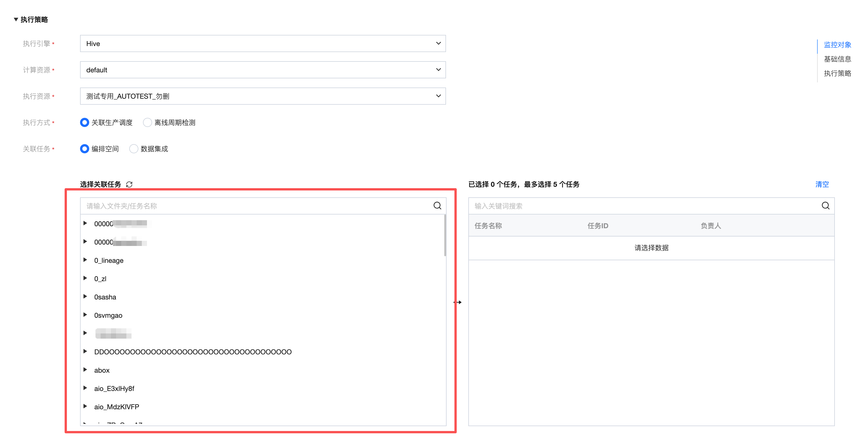Go to 监控对象 anchor link
The height and width of the screenshot is (437, 868).
pyautogui.click(x=837, y=45)
